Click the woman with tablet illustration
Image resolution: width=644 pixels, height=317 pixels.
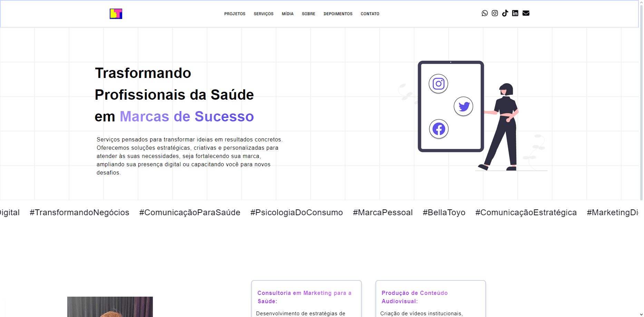tap(473, 116)
